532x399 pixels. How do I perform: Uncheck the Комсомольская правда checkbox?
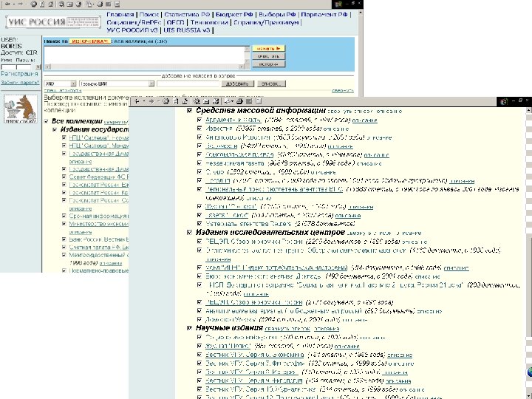[199, 154]
